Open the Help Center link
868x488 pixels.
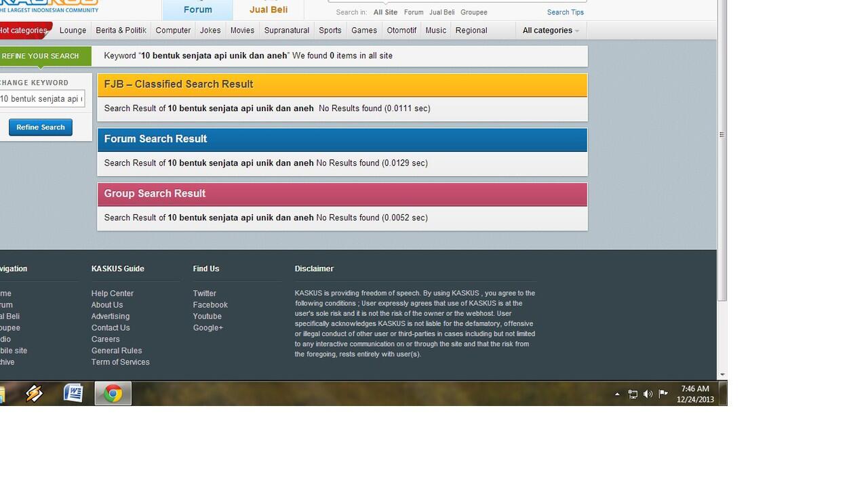[x=113, y=293]
